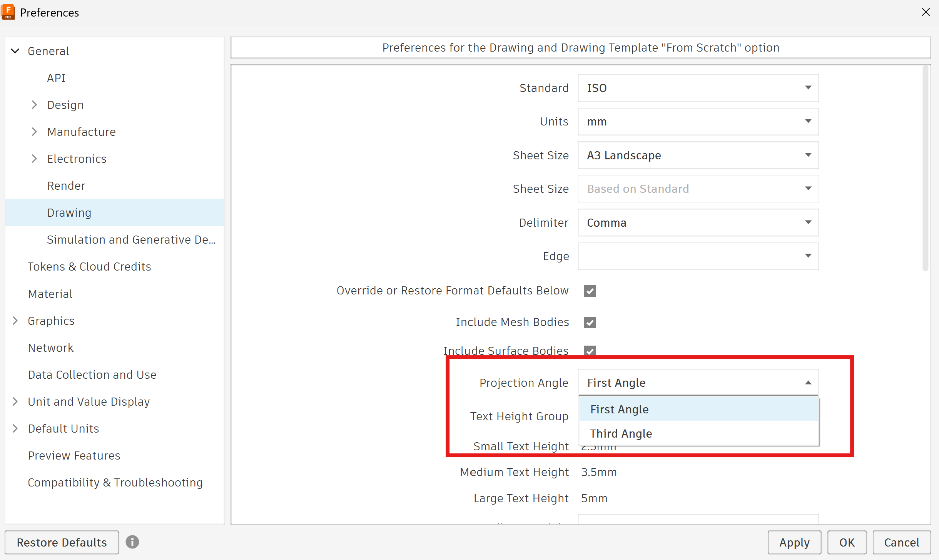The image size is (939, 560).
Task: Toggle Override or Restore Format Defaults checkbox
Action: 590,291
